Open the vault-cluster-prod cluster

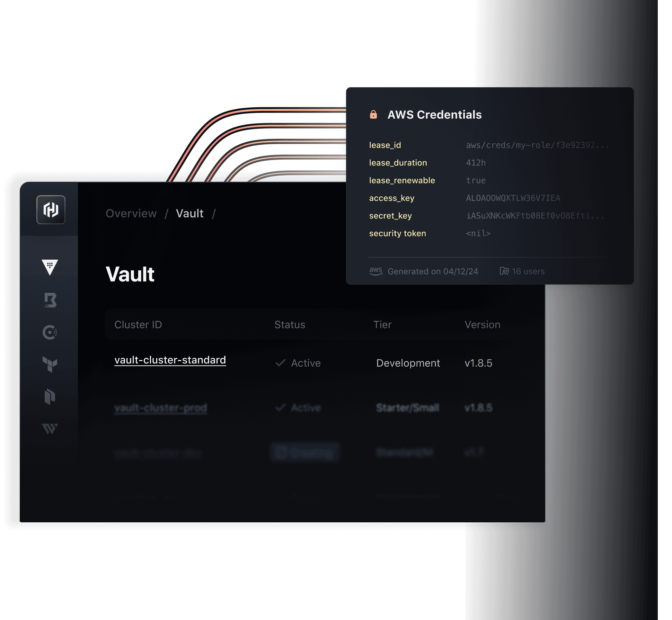click(161, 408)
